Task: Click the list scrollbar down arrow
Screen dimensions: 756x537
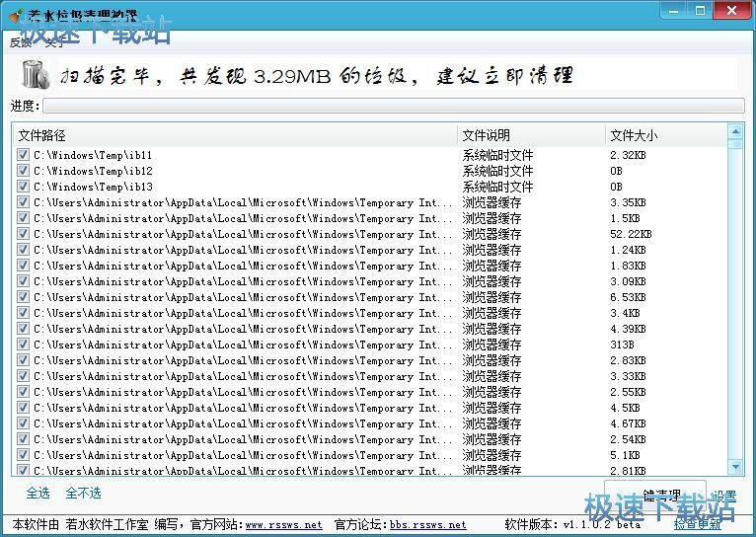Action: click(x=735, y=467)
